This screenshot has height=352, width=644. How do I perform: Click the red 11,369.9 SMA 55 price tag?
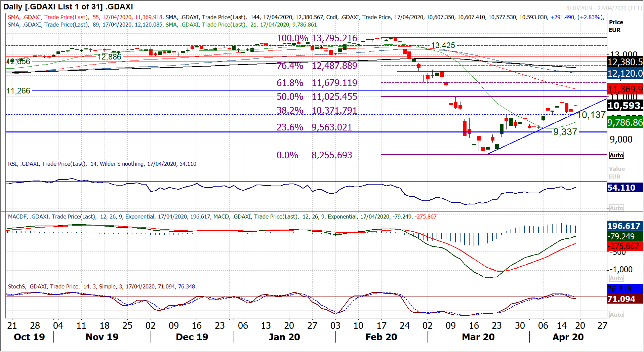pos(625,89)
